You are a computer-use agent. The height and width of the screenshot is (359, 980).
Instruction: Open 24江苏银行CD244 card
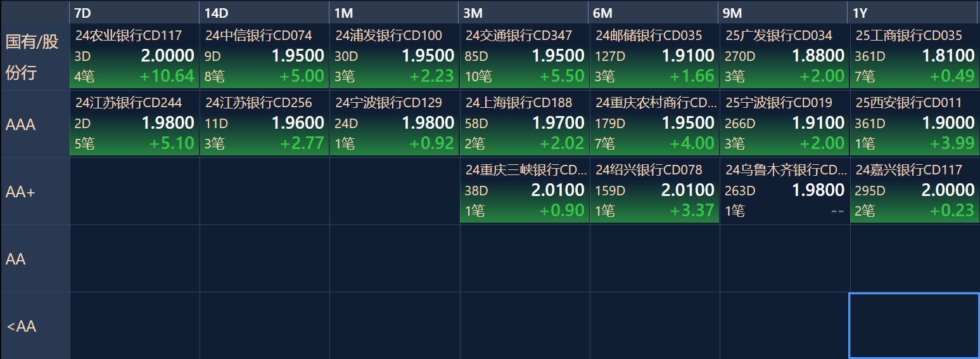134,123
